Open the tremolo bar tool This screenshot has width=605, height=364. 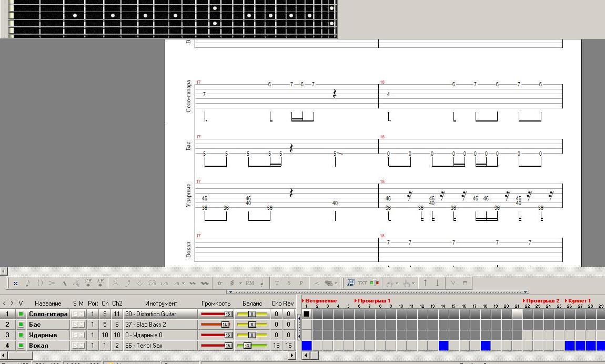point(139,283)
